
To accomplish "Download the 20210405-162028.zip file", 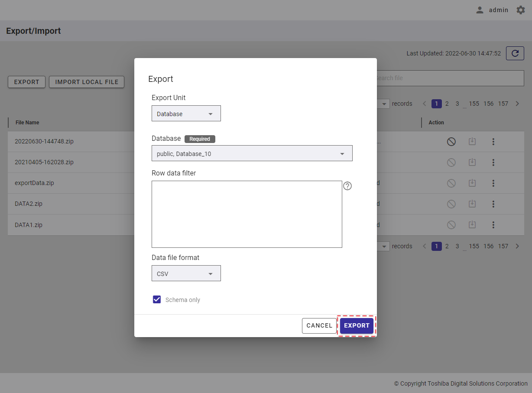I will pyautogui.click(x=472, y=162).
